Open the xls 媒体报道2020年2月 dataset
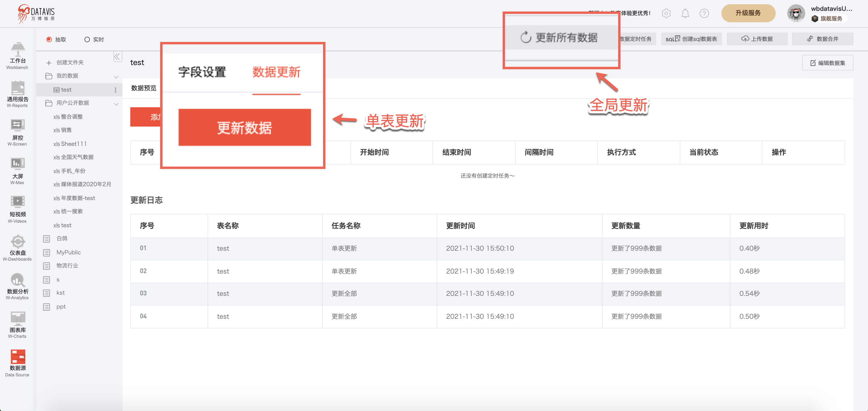The width and height of the screenshot is (868, 411). 82,184
